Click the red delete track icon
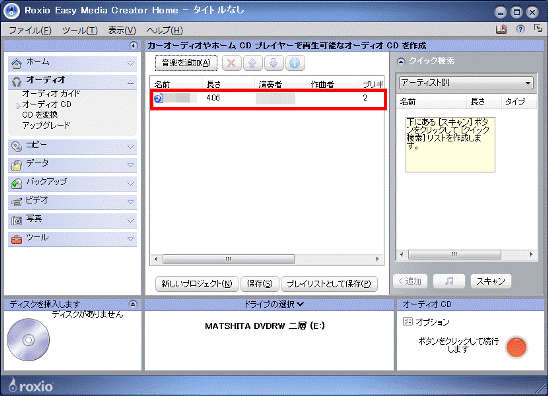The height and width of the screenshot is (396, 548). tap(231, 63)
